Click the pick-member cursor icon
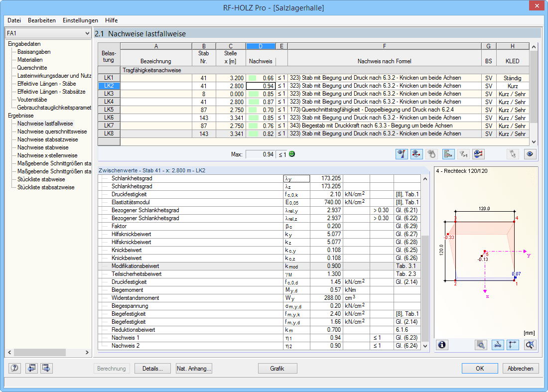 pos(513,154)
